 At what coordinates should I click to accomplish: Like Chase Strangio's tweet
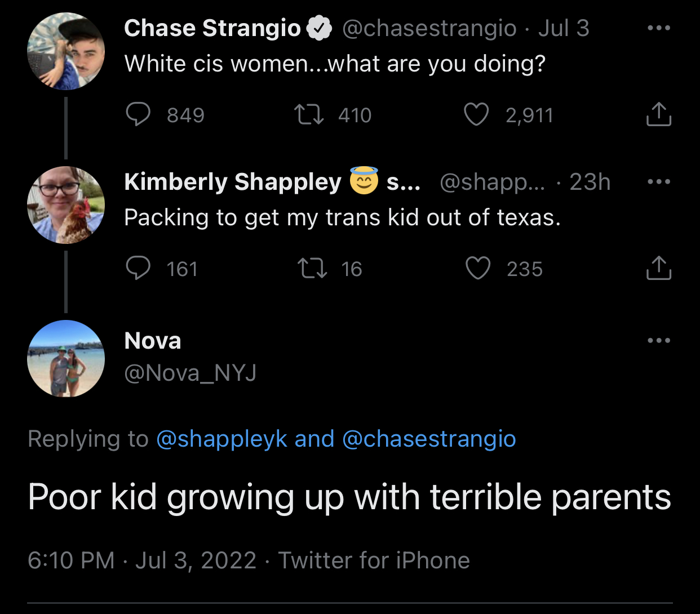click(476, 114)
